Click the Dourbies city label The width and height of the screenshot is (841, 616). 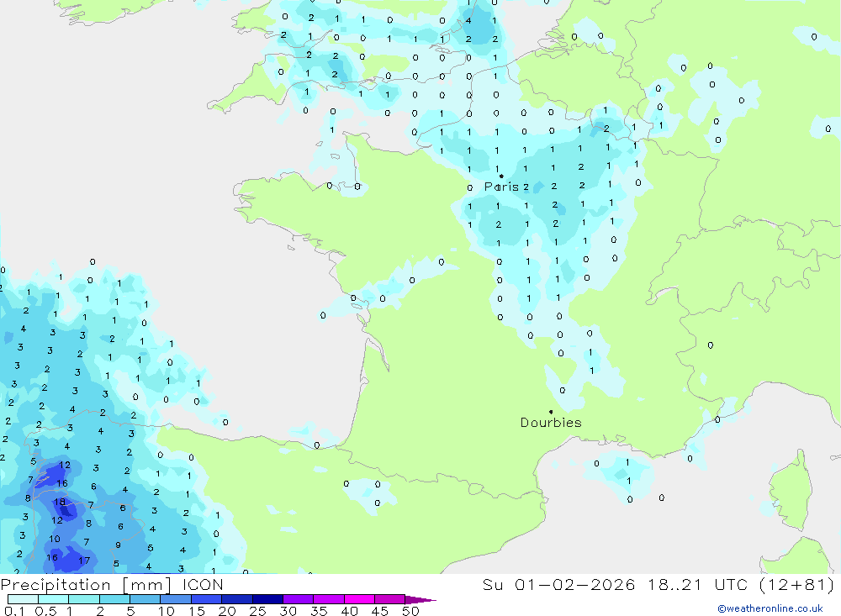coord(551,423)
